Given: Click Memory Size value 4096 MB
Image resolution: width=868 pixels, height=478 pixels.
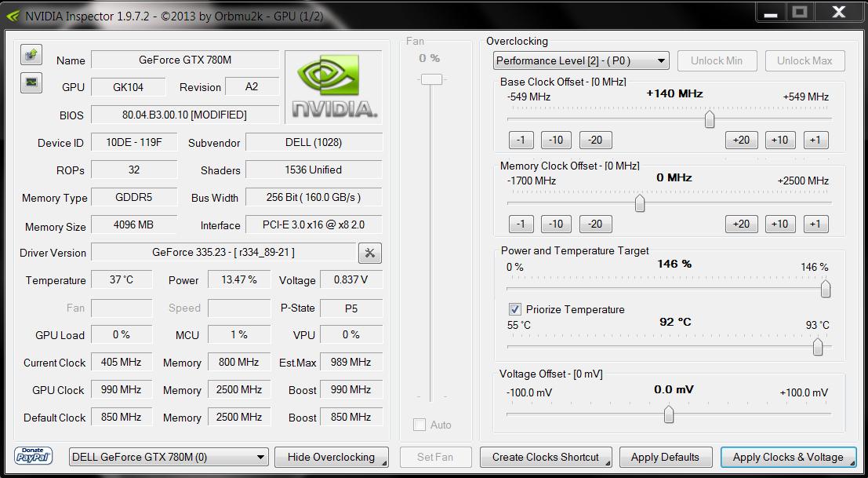Looking at the screenshot, I should [x=134, y=225].
